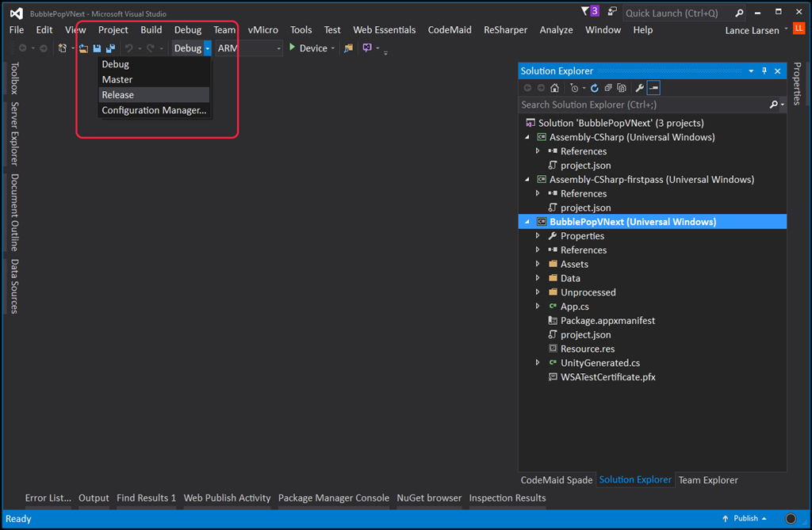The width and height of the screenshot is (812, 530).
Task: Select WSATestCertificate.pfx file
Action: pos(608,377)
